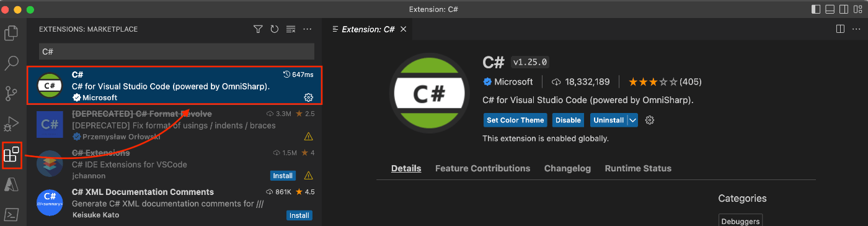868x226 pixels.
Task: Switch to the Details tab
Action: [406, 168]
